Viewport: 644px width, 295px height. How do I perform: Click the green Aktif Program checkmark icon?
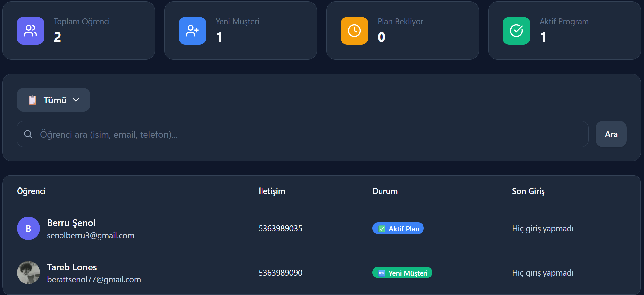pyautogui.click(x=516, y=31)
